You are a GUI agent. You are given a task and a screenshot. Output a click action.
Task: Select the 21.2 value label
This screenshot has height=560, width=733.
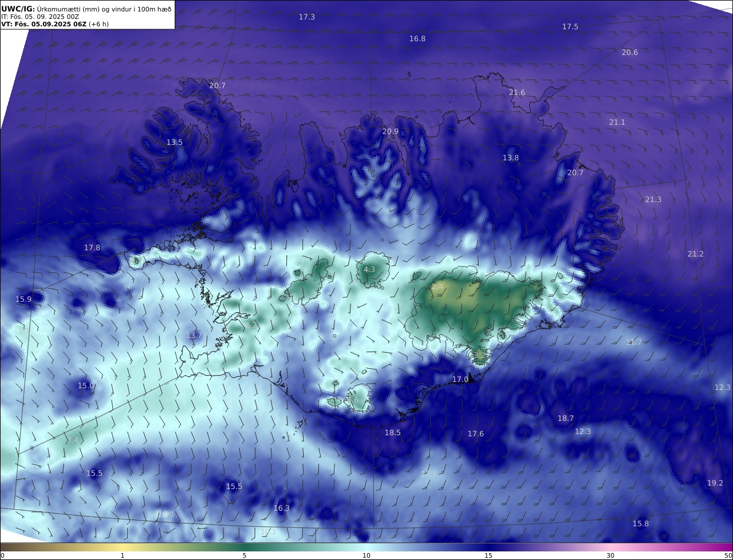click(696, 254)
